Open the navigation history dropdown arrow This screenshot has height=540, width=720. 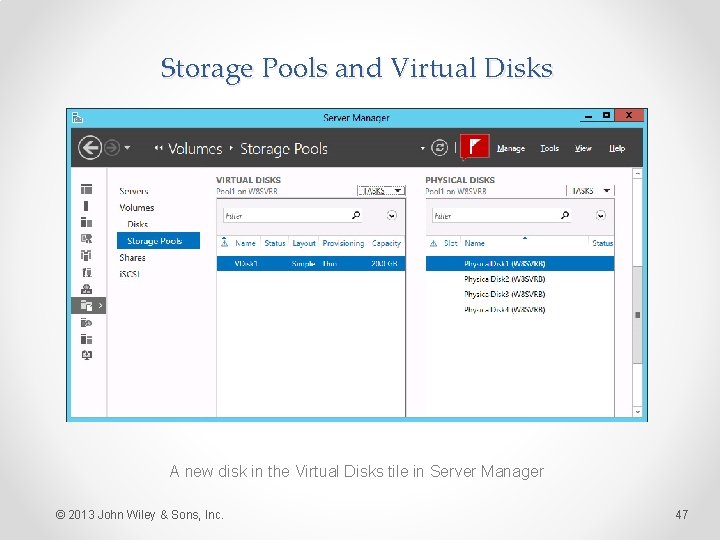(x=127, y=148)
